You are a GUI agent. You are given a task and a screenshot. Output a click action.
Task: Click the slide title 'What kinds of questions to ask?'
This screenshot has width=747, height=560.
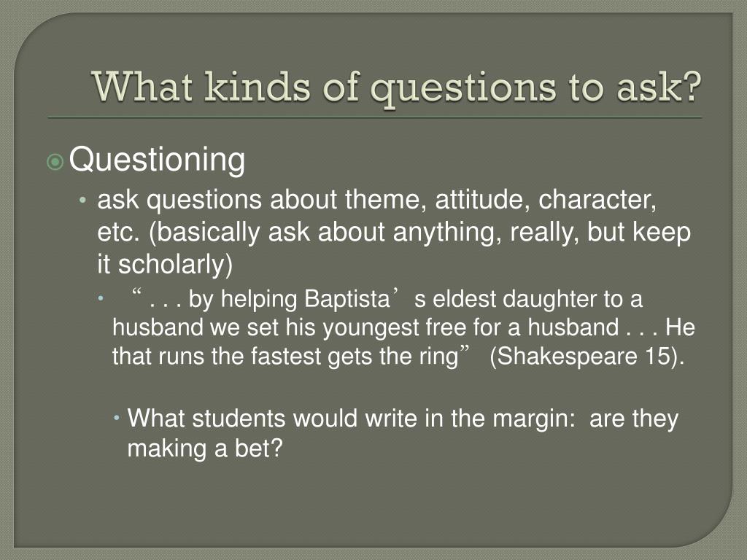(397, 88)
